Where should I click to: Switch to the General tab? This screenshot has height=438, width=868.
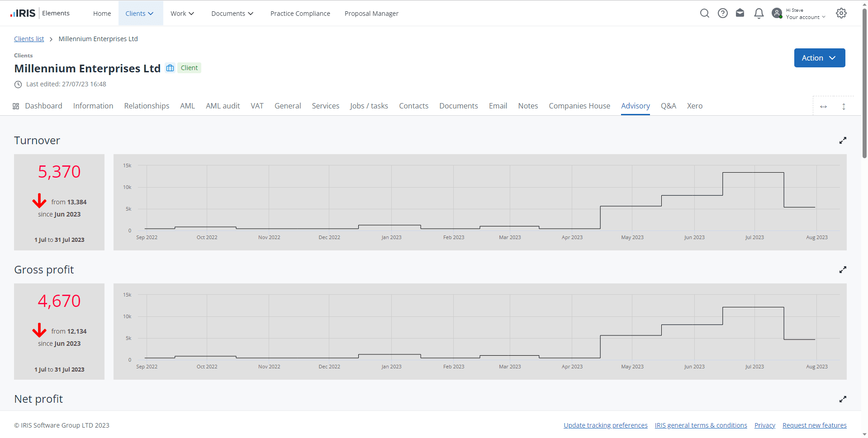click(x=288, y=106)
